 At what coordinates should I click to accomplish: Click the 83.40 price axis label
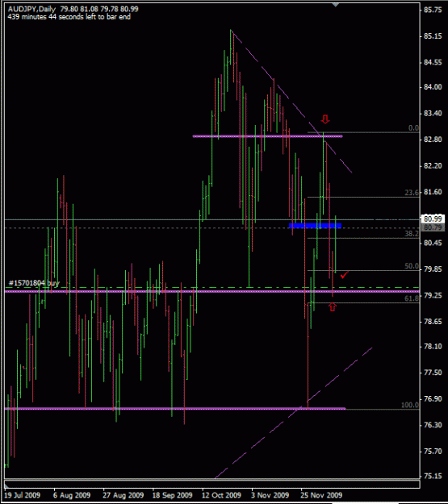(x=433, y=114)
